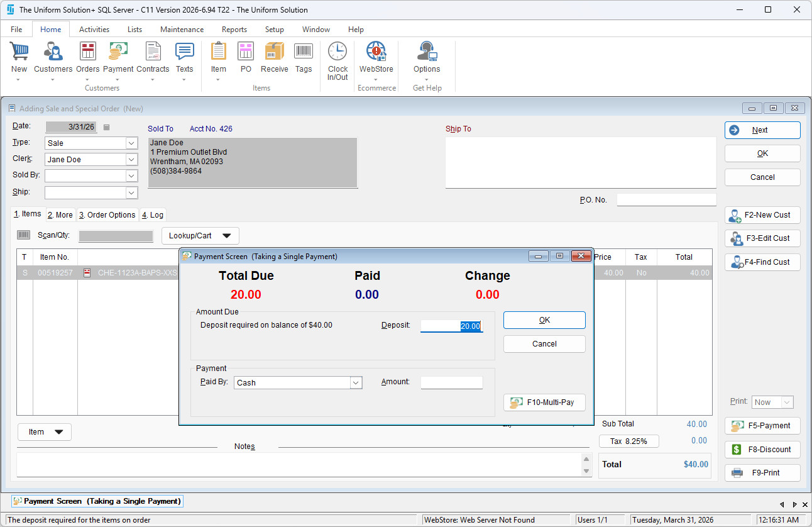Open the Lookup/Cart dropdown button
Viewport: 812px width, 527px height.
(200, 236)
